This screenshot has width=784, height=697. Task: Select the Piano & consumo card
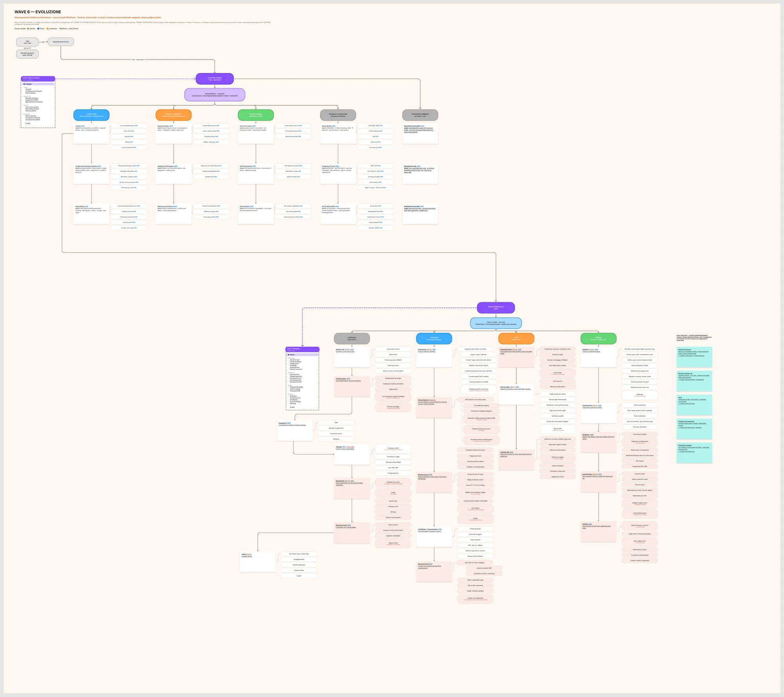[352, 533]
